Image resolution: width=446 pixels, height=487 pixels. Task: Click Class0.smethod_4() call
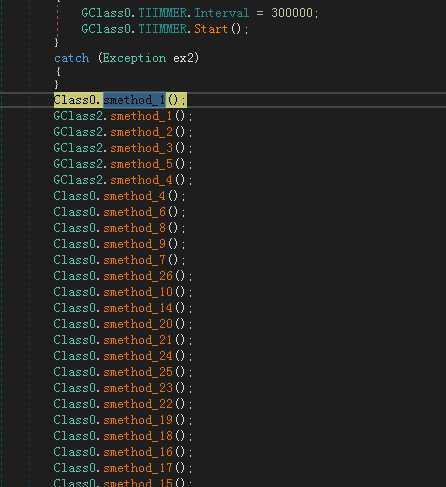(119, 196)
